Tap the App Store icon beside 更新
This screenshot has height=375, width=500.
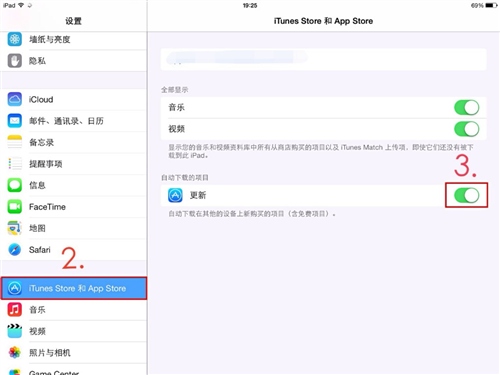(x=175, y=195)
